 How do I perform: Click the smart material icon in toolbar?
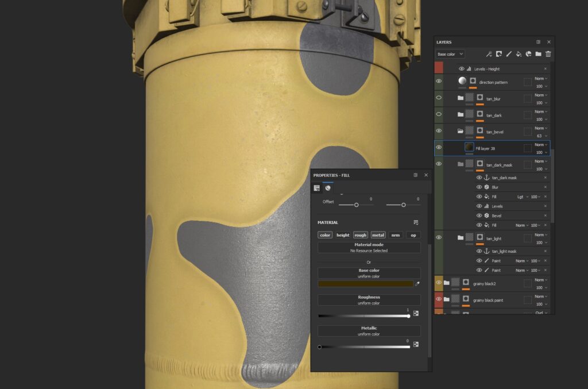tap(528, 54)
